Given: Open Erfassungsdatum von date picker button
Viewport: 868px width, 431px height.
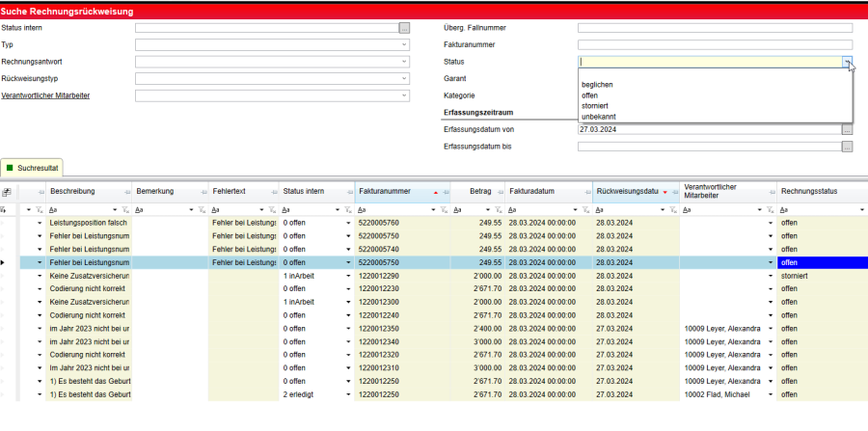Looking at the screenshot, I should 847,128.
